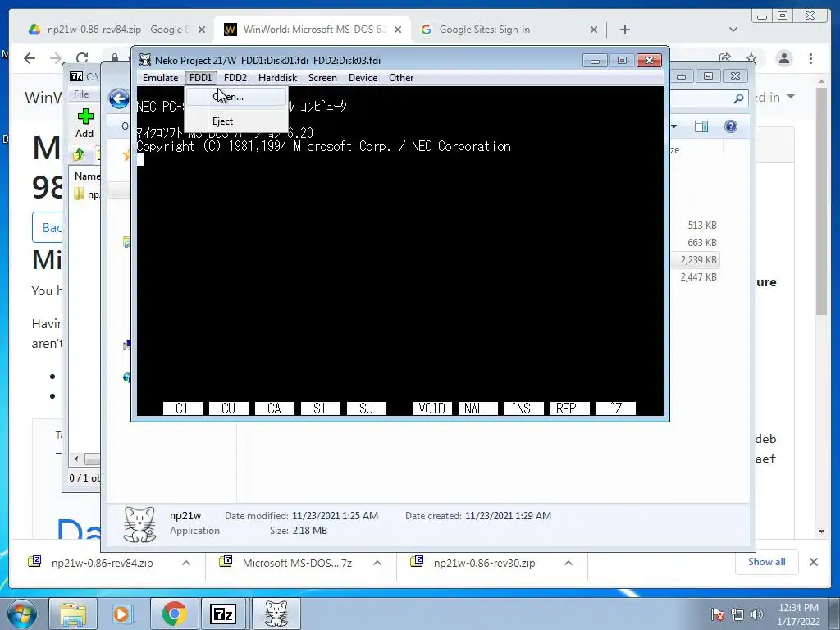The width and height of the screenshot is (840, 630).
Task: Reload the page in Chrome
Action: (x=82, y=58)
